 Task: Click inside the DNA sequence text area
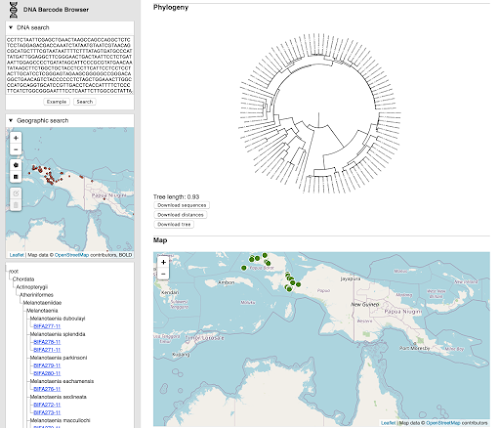[70, 65]
